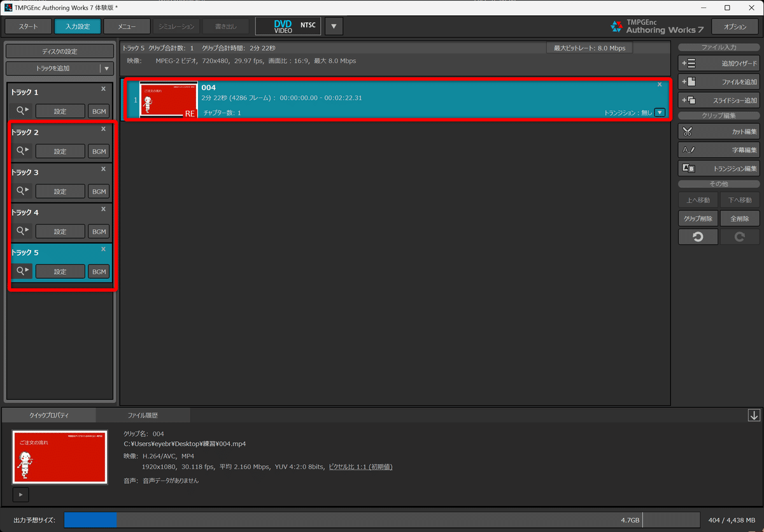Viewport: 764px width, 532px height.
Task: Click the 004 clip thumbnail in list
Action: point(169,99)
